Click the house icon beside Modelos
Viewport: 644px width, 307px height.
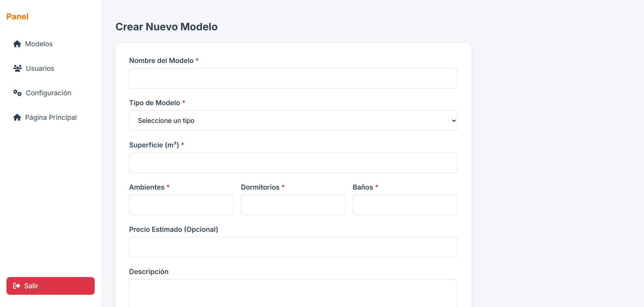(x=17, y=44)
